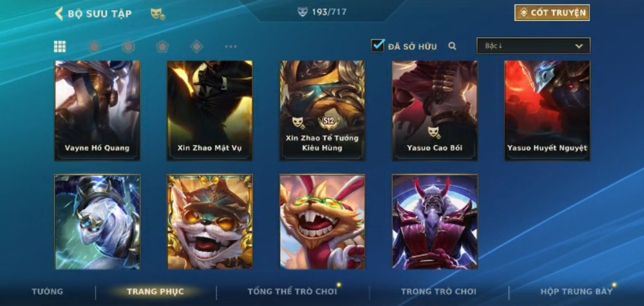Open the Trong Trò Chơi tab

point(439,292)
